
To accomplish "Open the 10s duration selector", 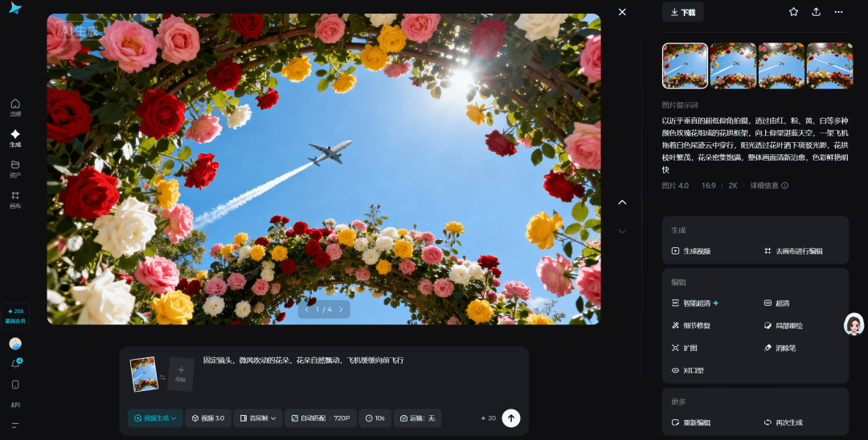I will 375,418.
